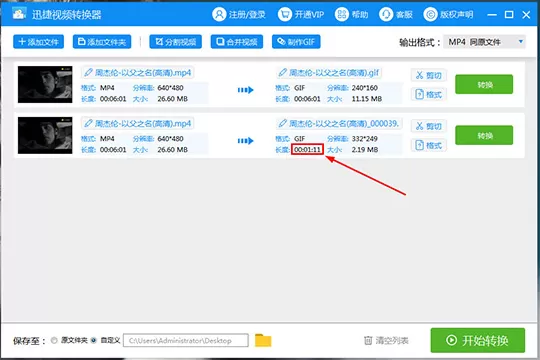Open the yellow folder browse icon
This screenshot has height=360, width=540.
(263, 340)
